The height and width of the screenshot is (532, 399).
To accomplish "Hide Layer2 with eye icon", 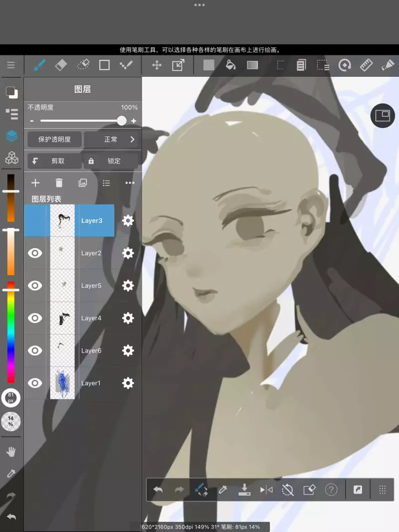I will tap(35, 253).
